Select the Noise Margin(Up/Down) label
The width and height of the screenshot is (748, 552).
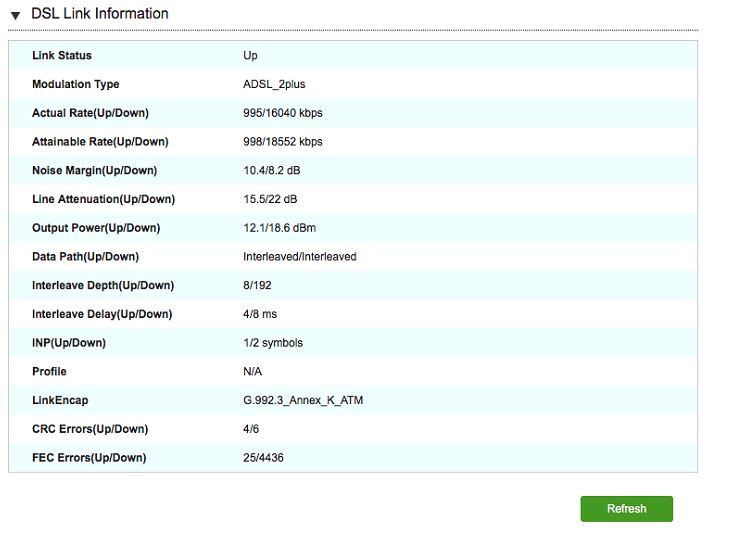click(94, 171)
